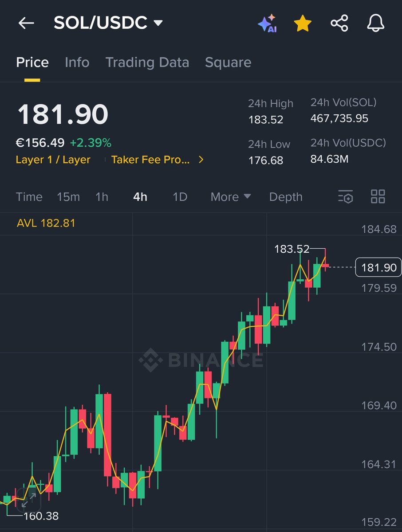
Task: Toggle SOL/USDC as a favorite via the star
Action: (x=302, y=23)
